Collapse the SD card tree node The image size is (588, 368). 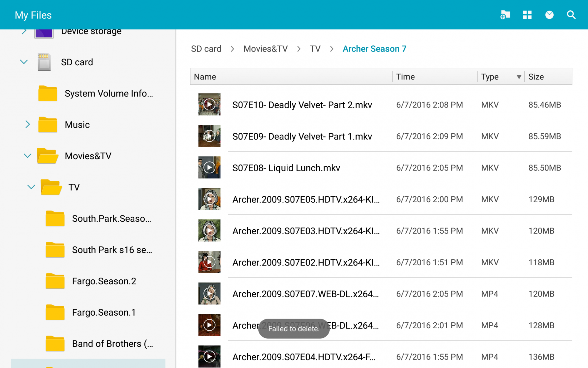(x=24, y=62)
